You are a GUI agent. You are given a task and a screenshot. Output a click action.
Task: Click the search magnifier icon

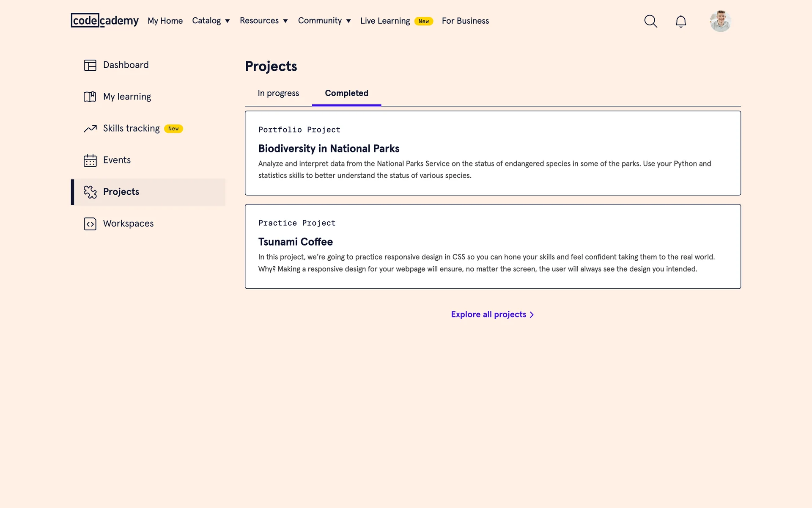(x=650, y=21)
